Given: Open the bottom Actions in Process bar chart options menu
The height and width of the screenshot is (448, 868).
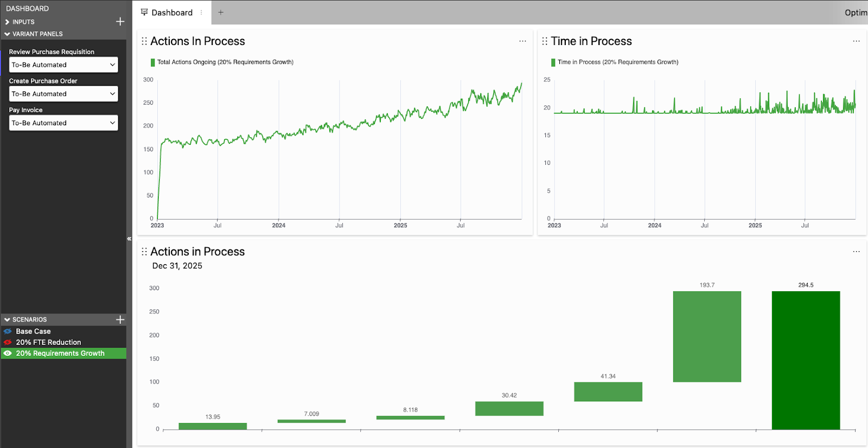Looking at the screenshot, I should pos(856,252).
